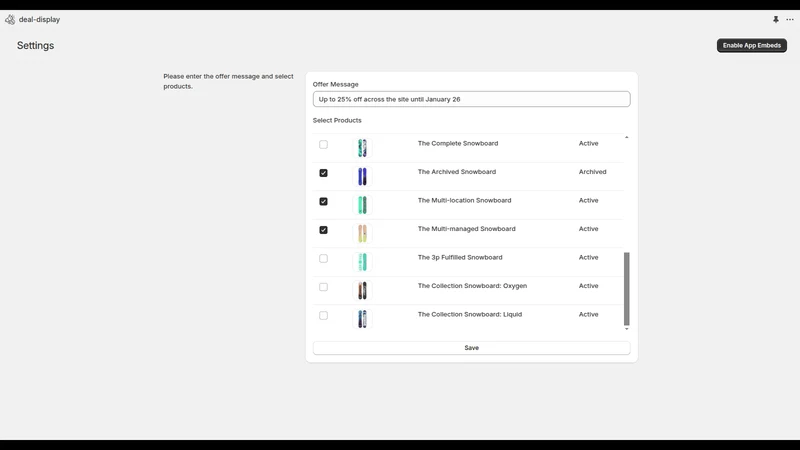The image size is (800, 450).
Task: Check The 3p Fulfilled Snowboard checkbox
Action: point(323,259)
